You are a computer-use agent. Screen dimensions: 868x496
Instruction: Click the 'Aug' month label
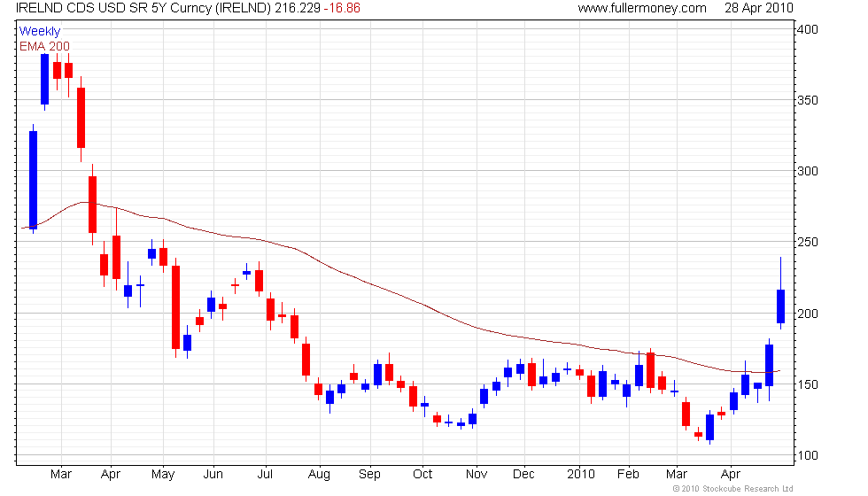(x=319, y=475)
